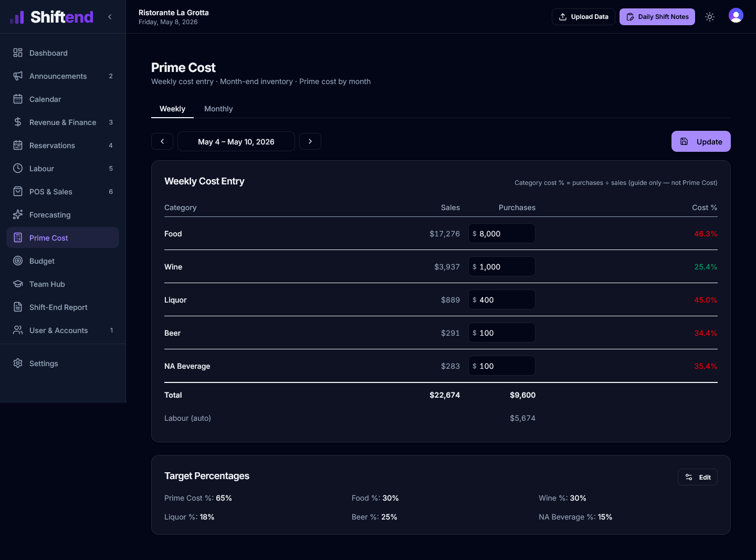Open Announcements label in sidebar
The width and height of the screenshot is (756, 560).
58,76
